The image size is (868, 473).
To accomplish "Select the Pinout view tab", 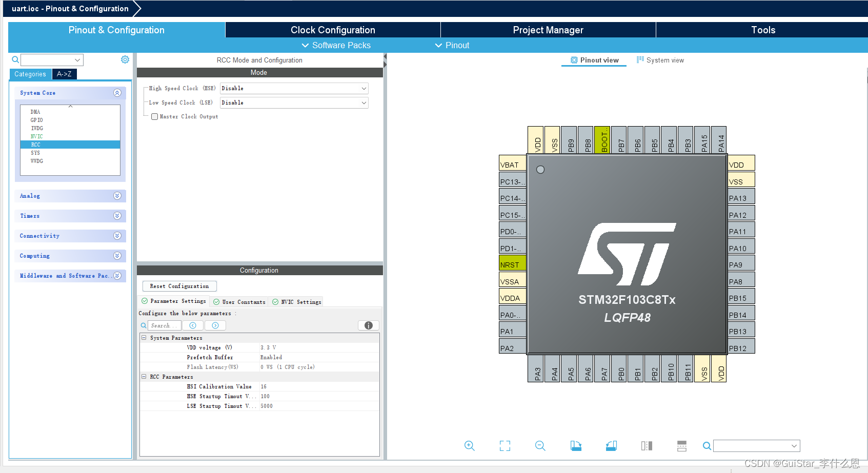I will [595, 60].
